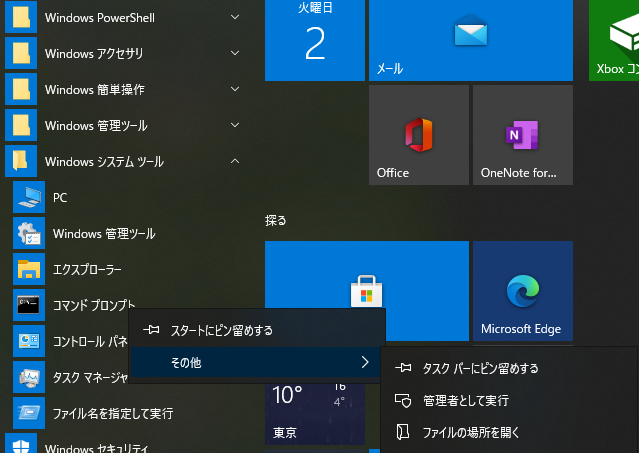Click the Windows 簡単操作 label

[x=95, y=90]
